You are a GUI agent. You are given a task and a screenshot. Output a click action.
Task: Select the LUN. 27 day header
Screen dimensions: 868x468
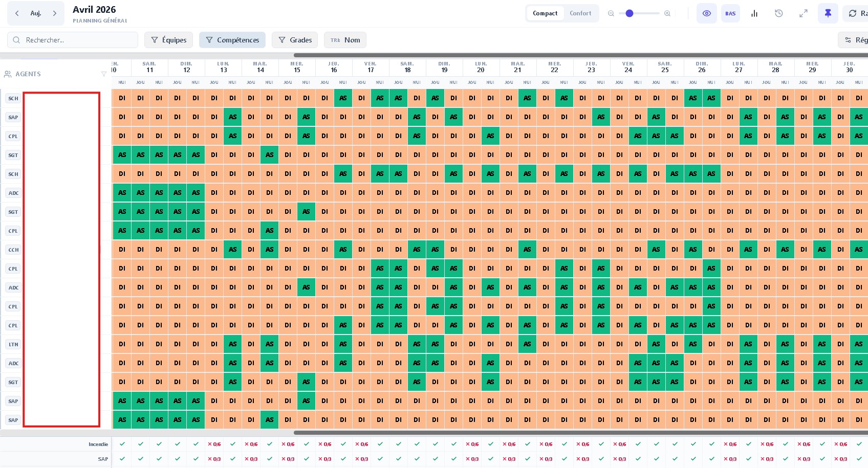click(x=739, y=67)
